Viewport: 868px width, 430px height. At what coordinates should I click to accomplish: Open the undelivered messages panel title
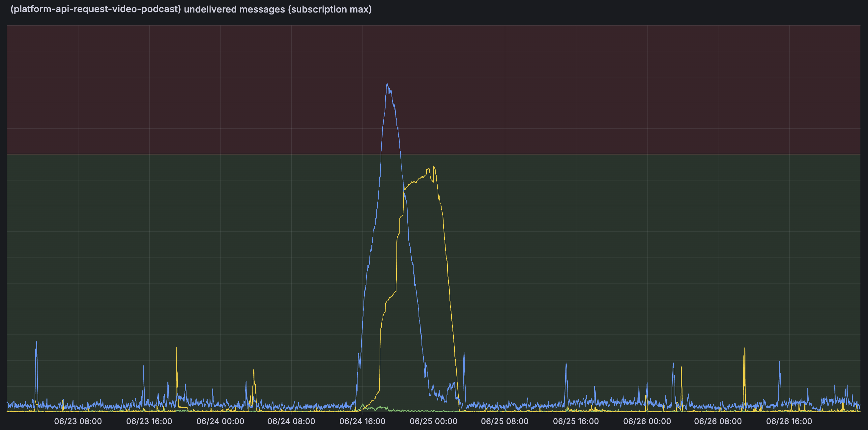click(x=191, y=9)
